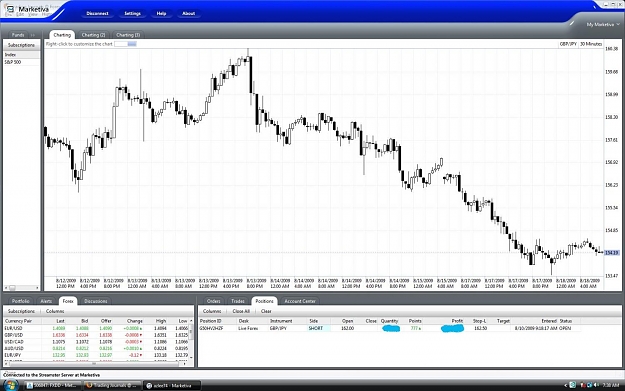This screenshot has width=625, height=391.
Task: Click Columns in the Positions panel
Action: coord(212,311)
